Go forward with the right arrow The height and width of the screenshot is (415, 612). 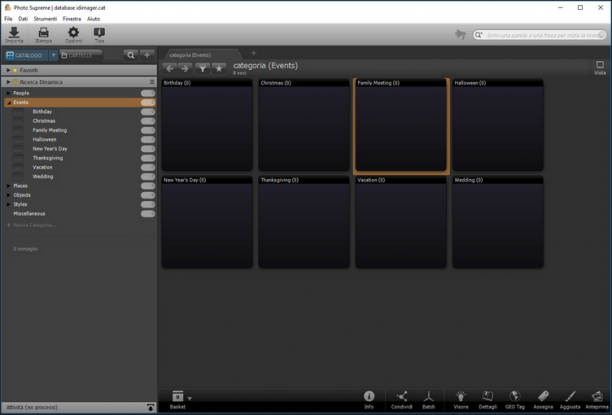coord(185,69)
